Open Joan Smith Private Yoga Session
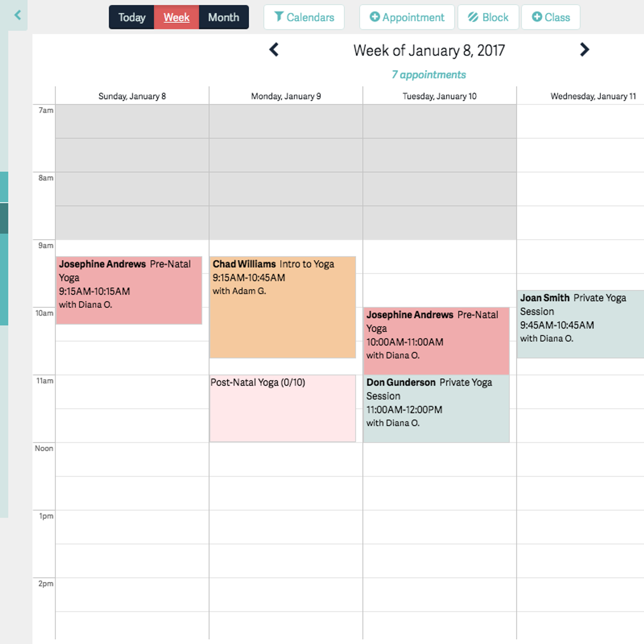The width and height of the screenshot is (644, 644). pos(580,324)
